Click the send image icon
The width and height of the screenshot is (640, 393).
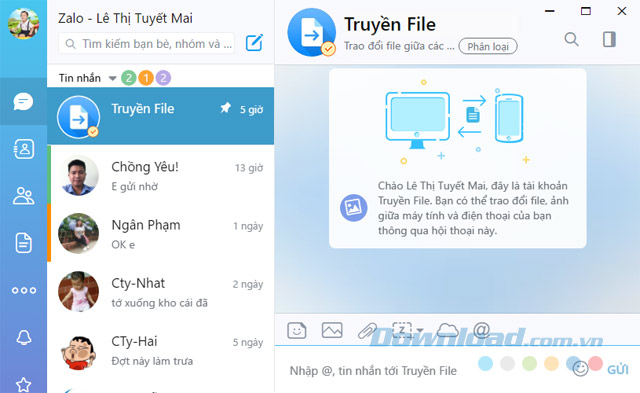coord(332,330)
